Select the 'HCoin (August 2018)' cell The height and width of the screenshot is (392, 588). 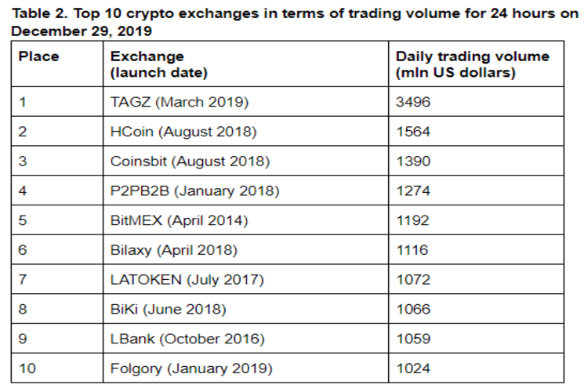[183, 132]
